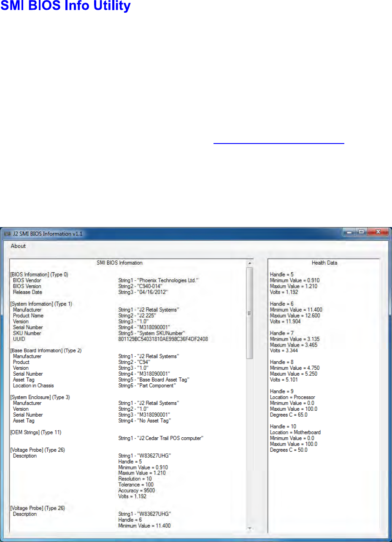
Task: Click 'Handle = 8' in Health Data
Action: point(282,363)
